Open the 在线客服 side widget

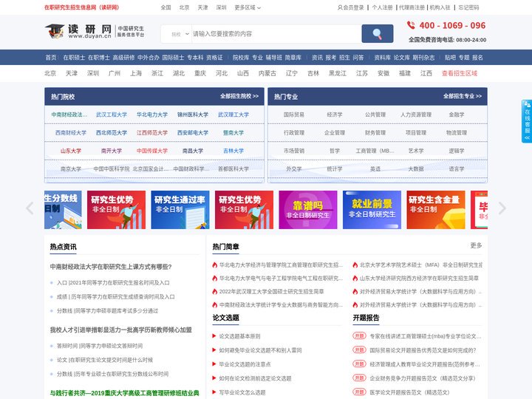(527, 121)
